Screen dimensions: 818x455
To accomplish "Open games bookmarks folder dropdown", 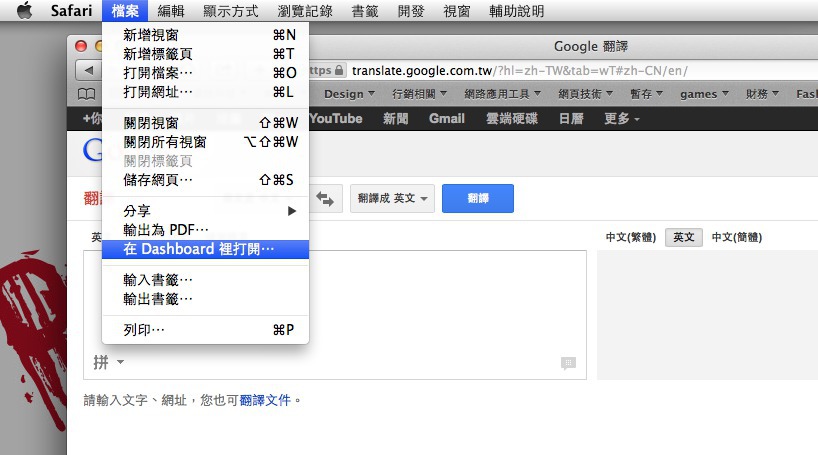I will (x=704, y=94).
